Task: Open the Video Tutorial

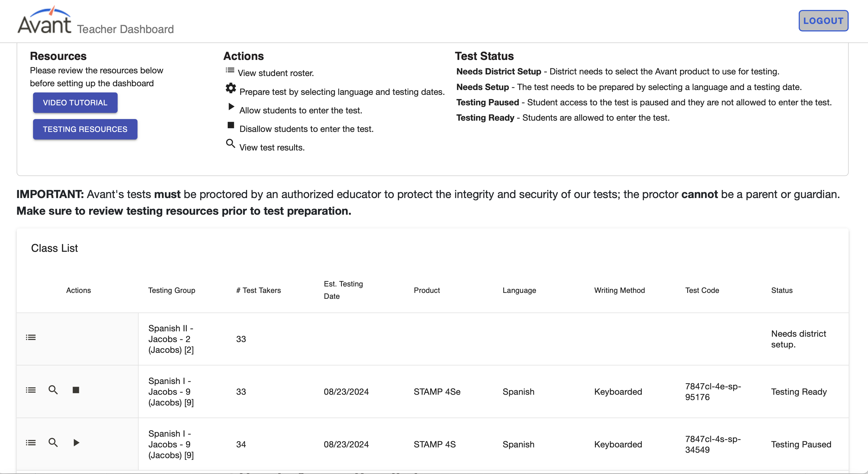Action: pyautogui.click(x=75, y=102)
